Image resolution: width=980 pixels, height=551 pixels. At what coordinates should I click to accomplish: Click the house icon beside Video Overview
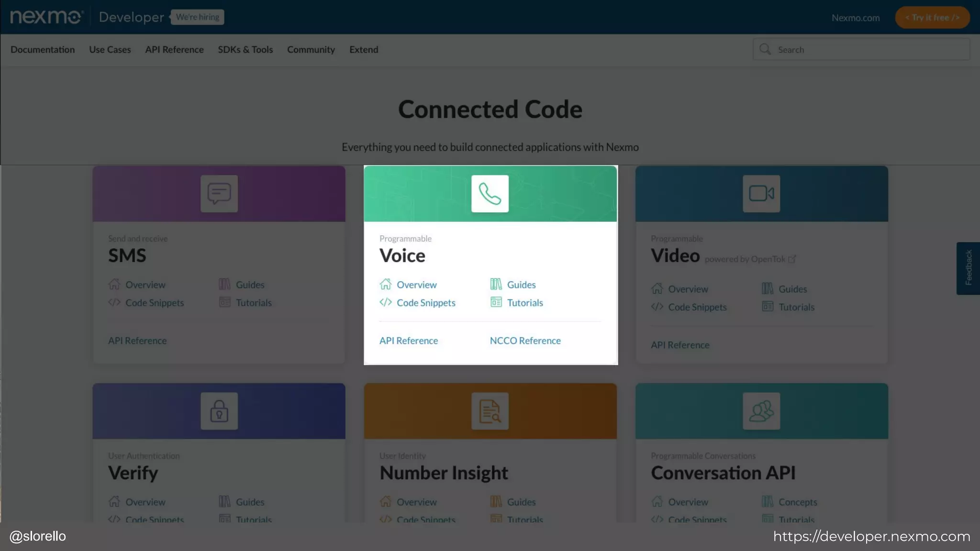point(657,288)
